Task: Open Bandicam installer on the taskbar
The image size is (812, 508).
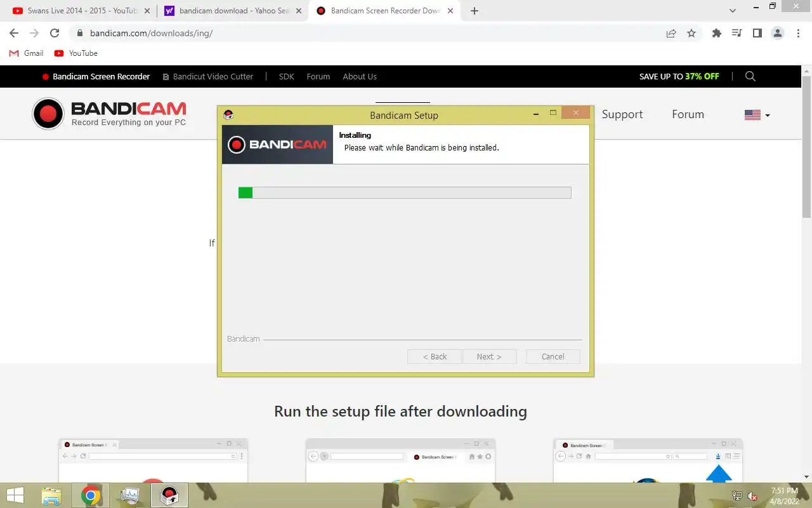Action: coord(169,496)
